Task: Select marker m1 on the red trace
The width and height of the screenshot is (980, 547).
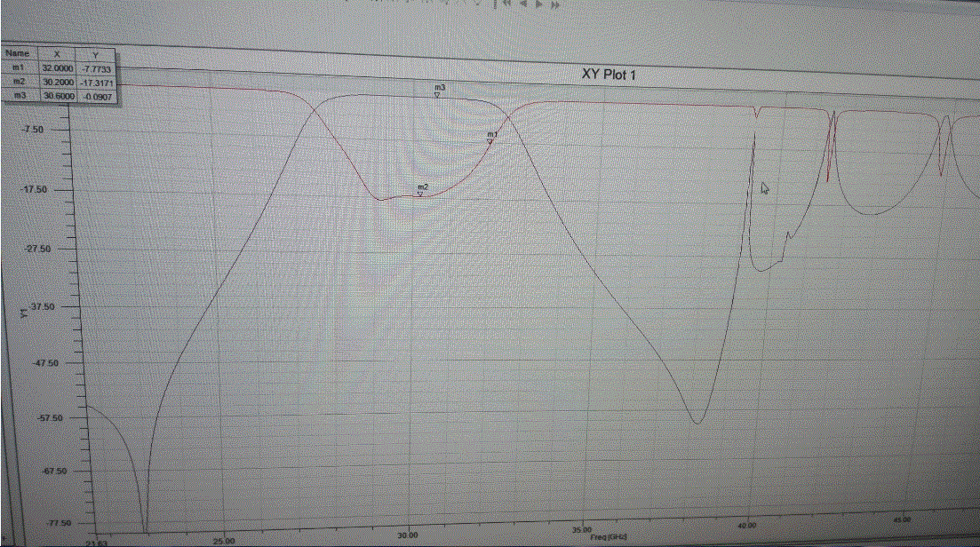Action: [x=491, y=138]
